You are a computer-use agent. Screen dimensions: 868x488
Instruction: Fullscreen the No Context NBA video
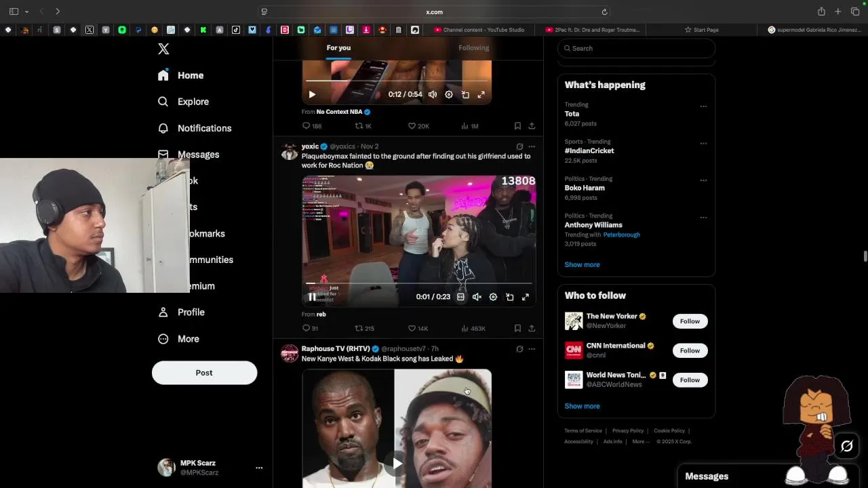click(481, 95)
